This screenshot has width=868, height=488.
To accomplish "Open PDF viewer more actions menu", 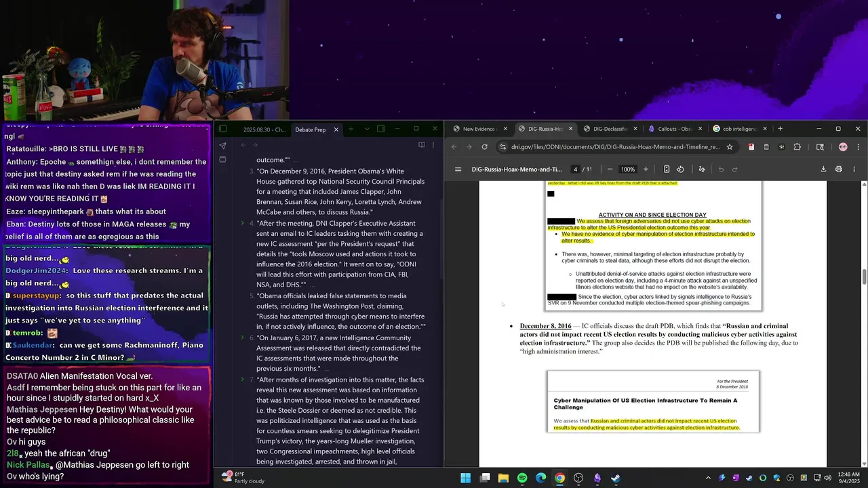I will coord(854,169).
